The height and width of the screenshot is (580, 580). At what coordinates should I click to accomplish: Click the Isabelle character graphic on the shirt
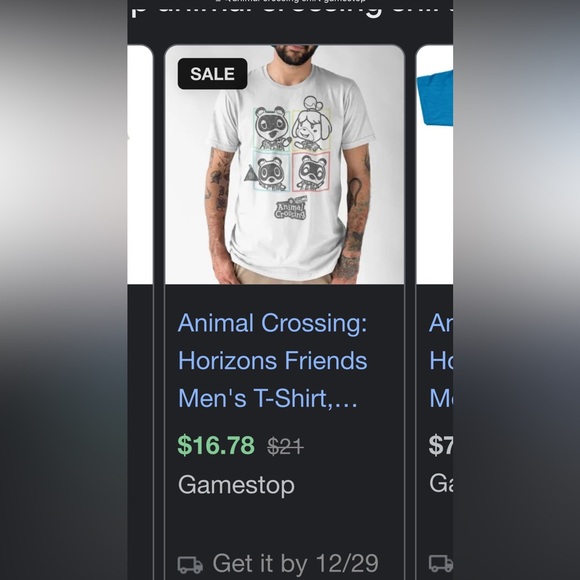point(311,124)
